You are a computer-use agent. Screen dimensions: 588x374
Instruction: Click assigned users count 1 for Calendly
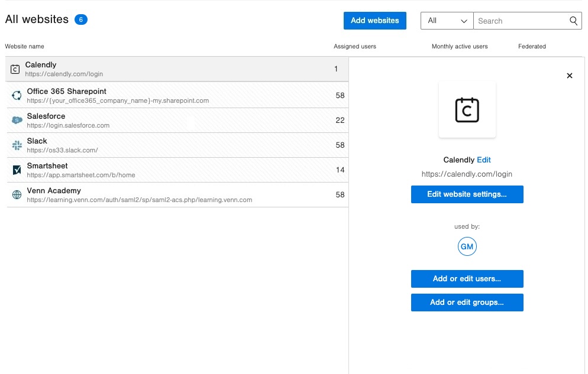336,69
